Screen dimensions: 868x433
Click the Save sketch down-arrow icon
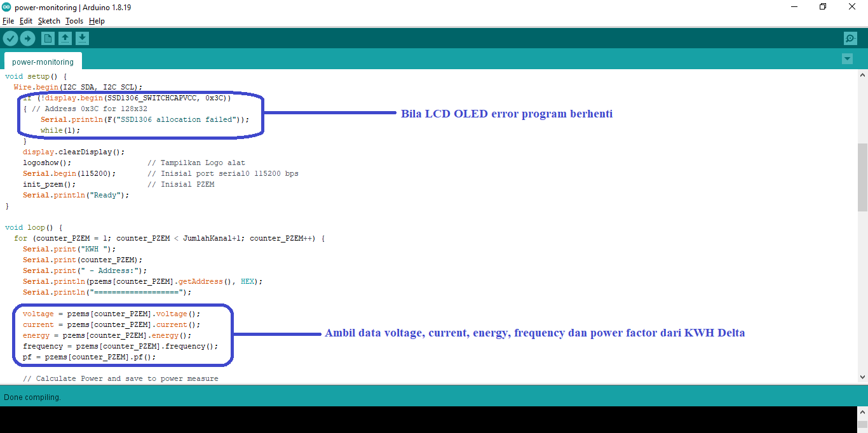click(x=82, y=39)
